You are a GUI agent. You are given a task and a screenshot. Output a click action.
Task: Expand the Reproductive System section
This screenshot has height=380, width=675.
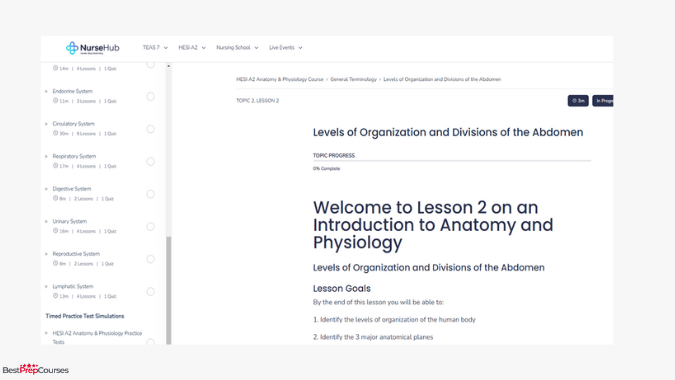coord(46,254)
